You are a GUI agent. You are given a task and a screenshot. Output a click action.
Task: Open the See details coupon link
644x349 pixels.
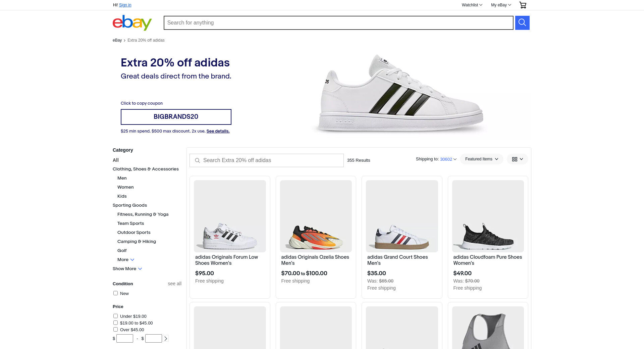click(218, 131)
